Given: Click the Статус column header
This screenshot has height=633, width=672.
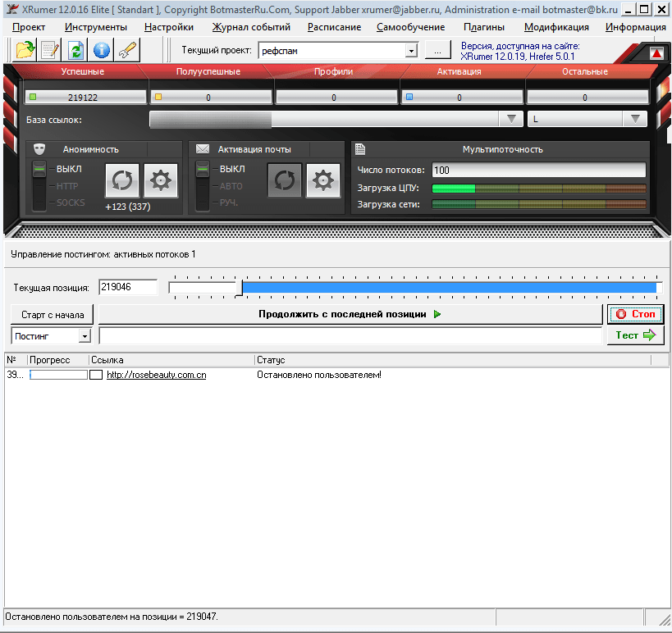Looking at the screenshot, I should [x=453, y=360].
